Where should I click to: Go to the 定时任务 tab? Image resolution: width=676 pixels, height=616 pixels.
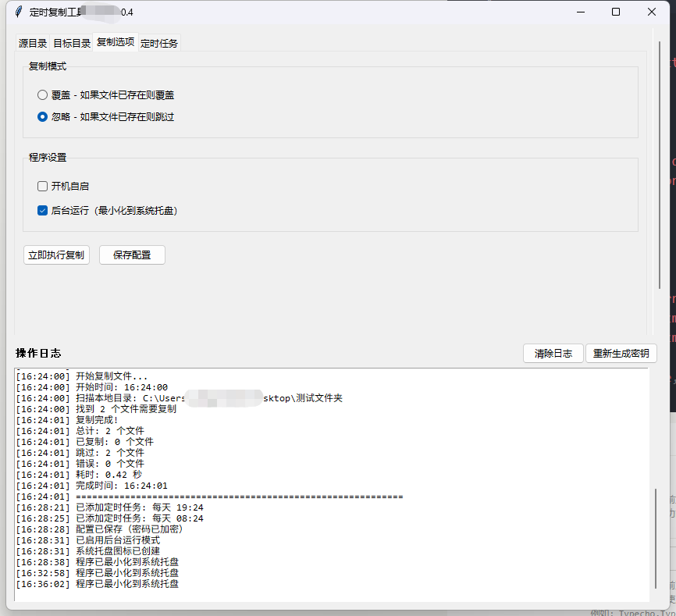tap(159, 44)
